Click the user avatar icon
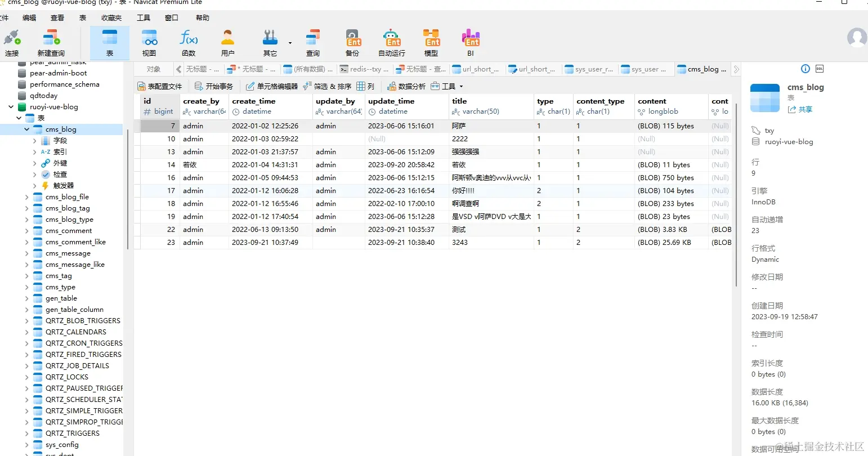 [857, 38]
